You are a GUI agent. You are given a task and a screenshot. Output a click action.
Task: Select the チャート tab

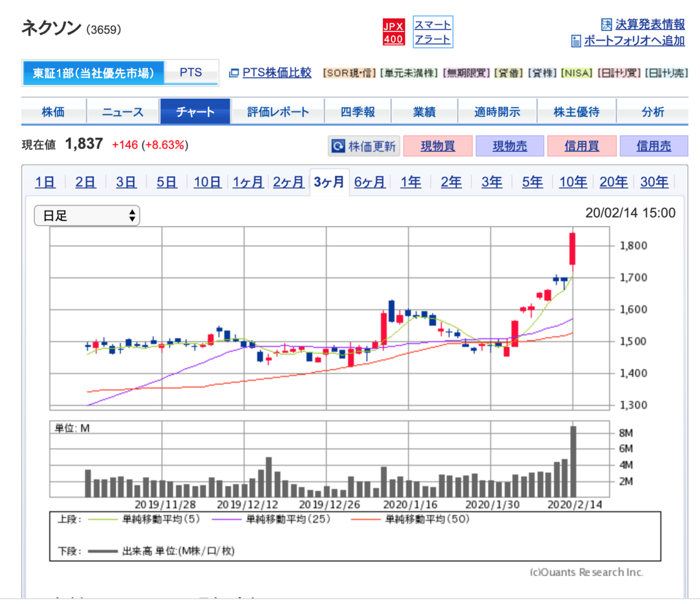pos(195,112)
